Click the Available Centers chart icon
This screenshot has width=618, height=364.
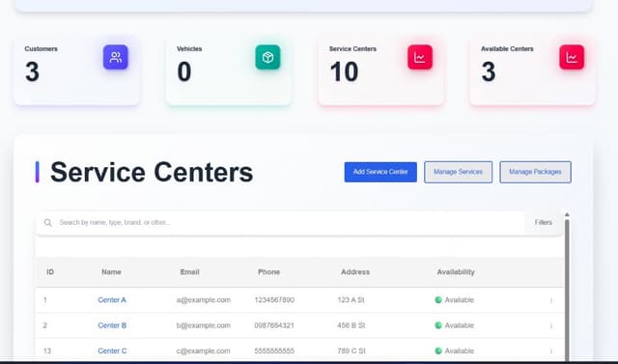point(572,57)
